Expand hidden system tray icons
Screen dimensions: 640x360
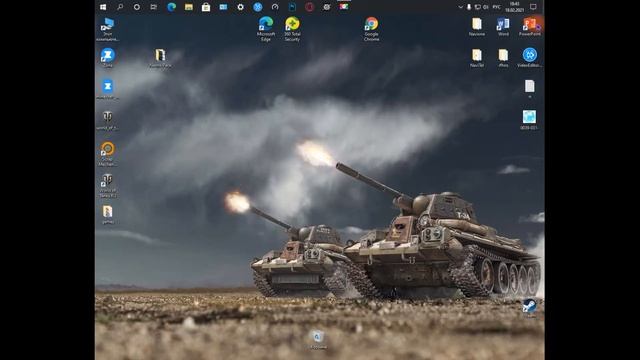pos(460,7)
